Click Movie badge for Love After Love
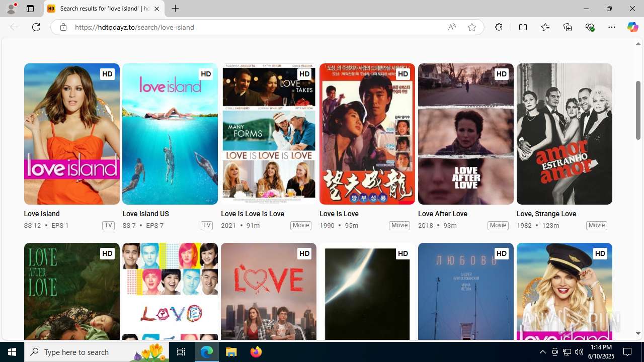Viewport: 644px width, 362px height. coord(498,225)
